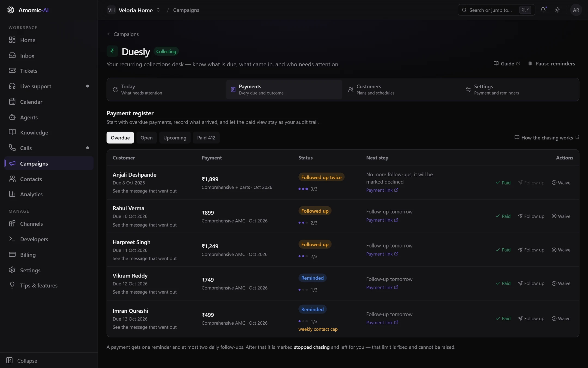Open Vikram Reddy's Payment link
The width and height of the screenshot is (588, 368).
(382, 287)
